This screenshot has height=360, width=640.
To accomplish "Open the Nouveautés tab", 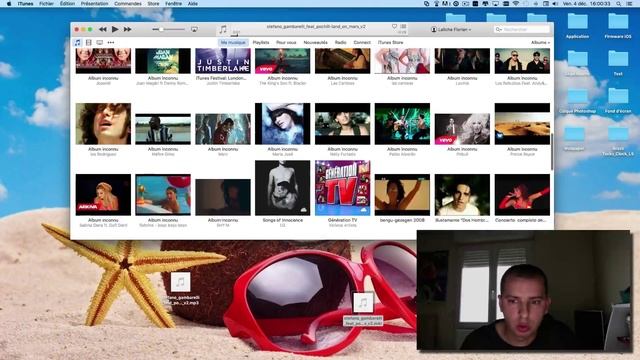I will click(x=316, y=42).
